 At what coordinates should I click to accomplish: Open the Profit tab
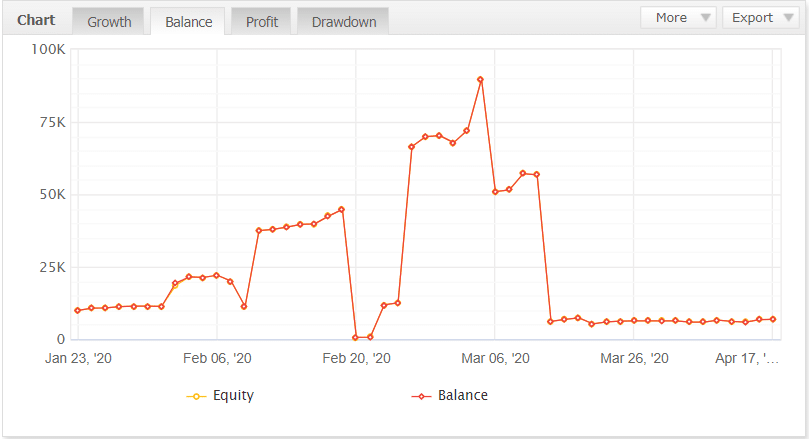261,21
